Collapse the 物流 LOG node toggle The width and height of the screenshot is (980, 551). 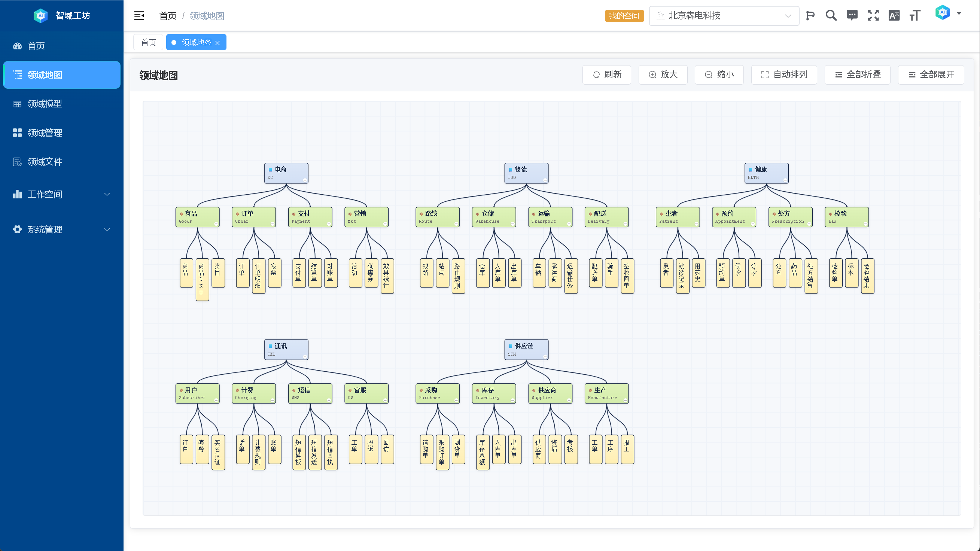tap(545, 180)
